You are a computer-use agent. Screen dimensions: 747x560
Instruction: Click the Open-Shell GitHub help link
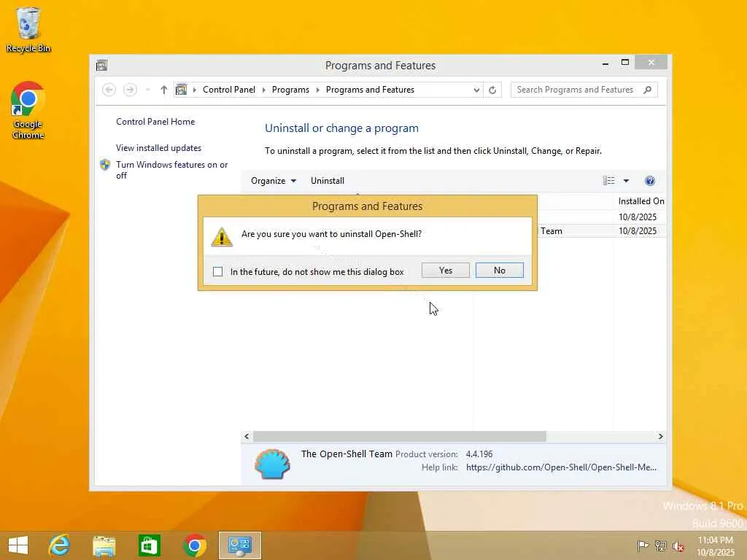click(561, 467)
